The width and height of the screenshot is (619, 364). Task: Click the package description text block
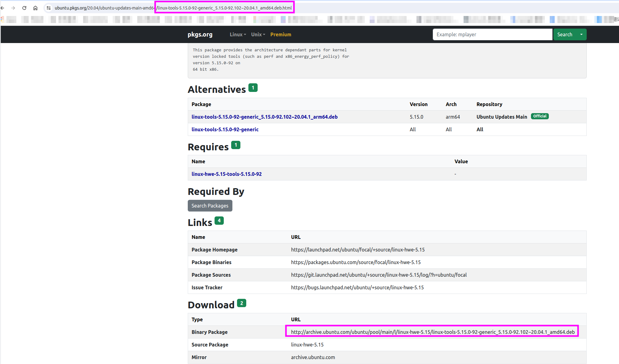click(x=271, y=60)
